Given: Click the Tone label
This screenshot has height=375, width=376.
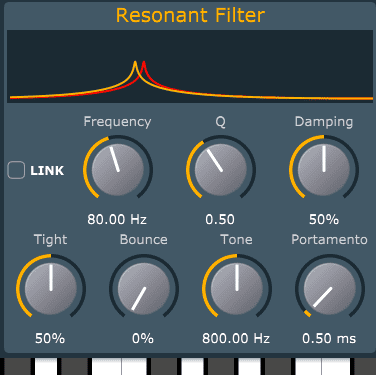Looking at the screenshot, I should (236, 240).
